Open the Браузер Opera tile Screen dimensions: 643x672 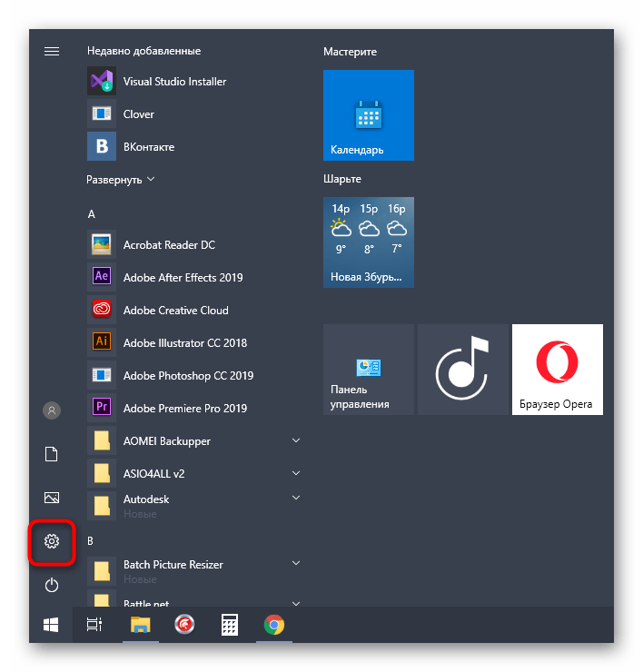tap(558, 370)
